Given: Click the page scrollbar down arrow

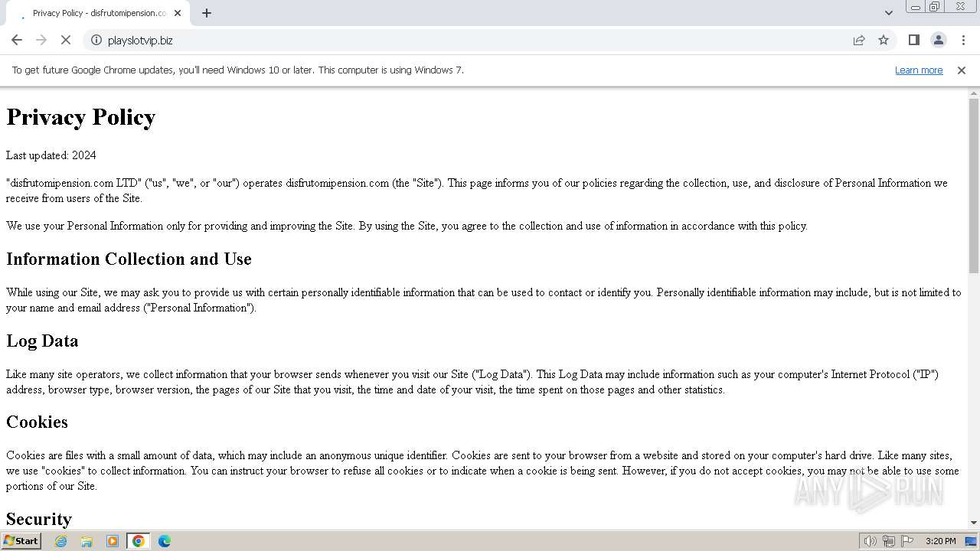Looking at the screenshot, I should [x=974, y=523].
